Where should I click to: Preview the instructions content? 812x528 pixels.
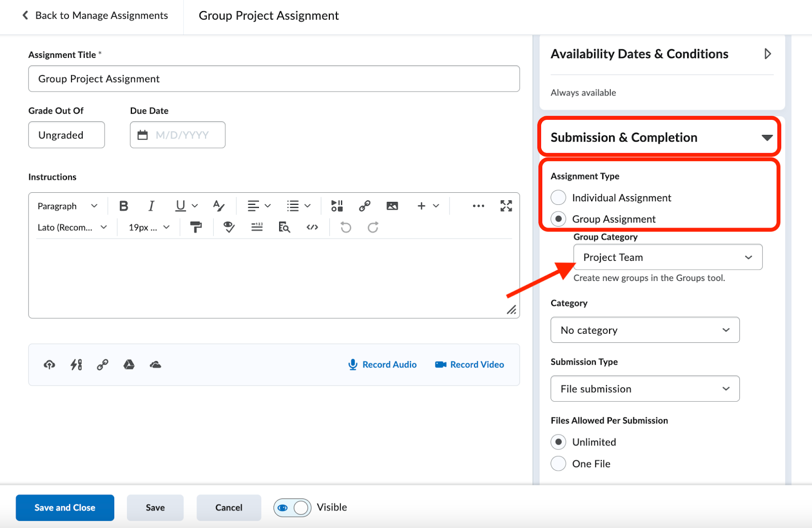pyautogui.click(x=284, y=227)
